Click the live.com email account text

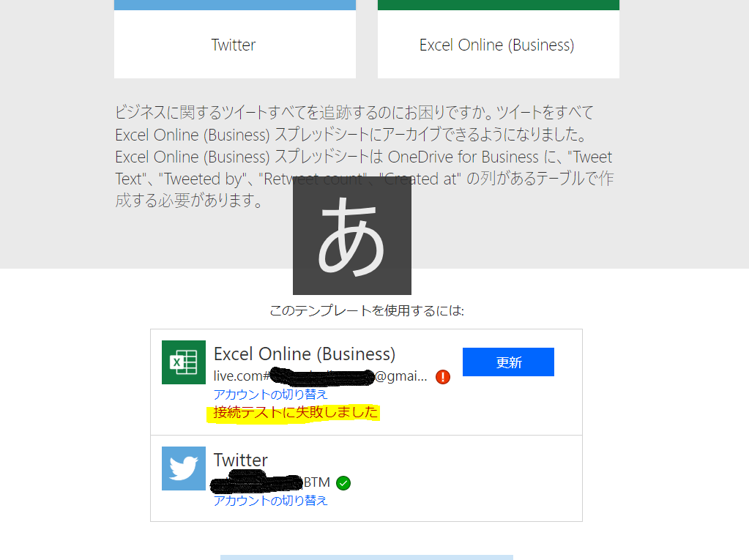pyautogui.click(x=320, y=376)
